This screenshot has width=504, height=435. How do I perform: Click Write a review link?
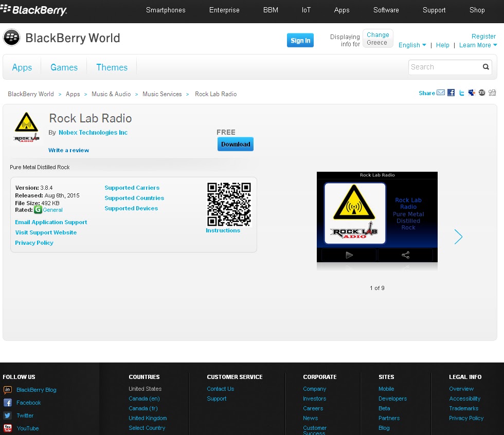[68, 150]
